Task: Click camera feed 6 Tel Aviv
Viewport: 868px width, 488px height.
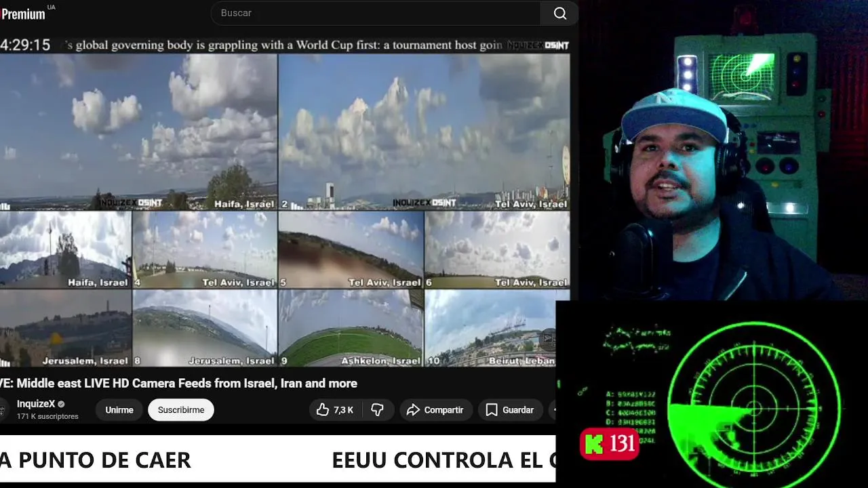Action: 497,250
